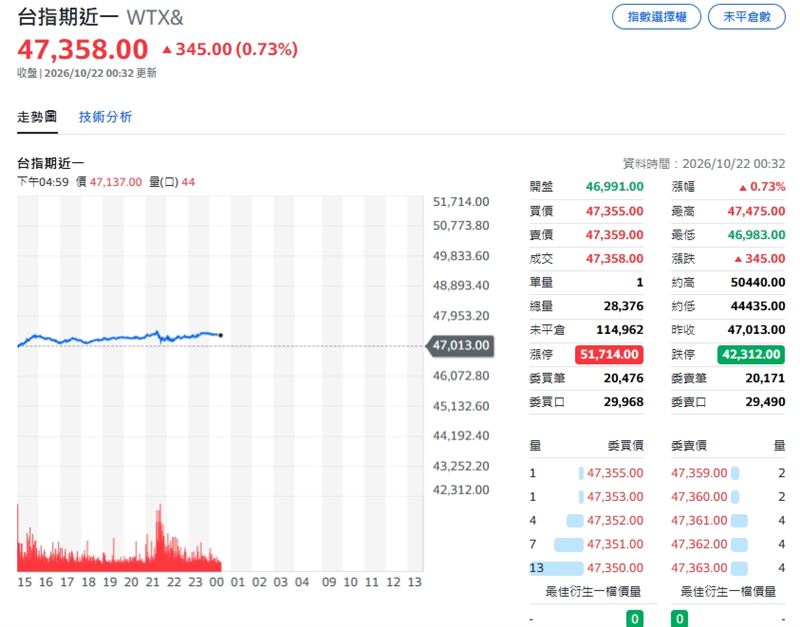Screen dimensions: 800x627
Task: Click bid price 47,350.00 in order book
Action: [x=615, y=568]
